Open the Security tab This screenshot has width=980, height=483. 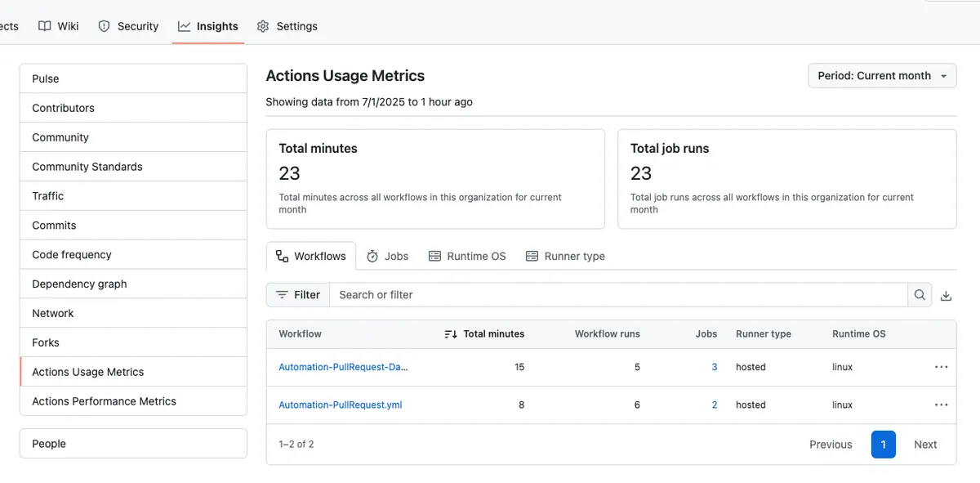(128, 26)
